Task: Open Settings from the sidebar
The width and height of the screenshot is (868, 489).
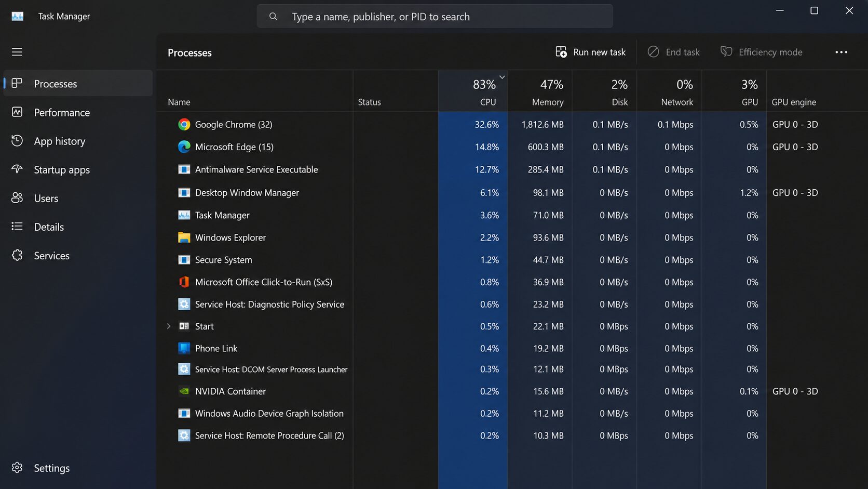Action: pos(78,468)
